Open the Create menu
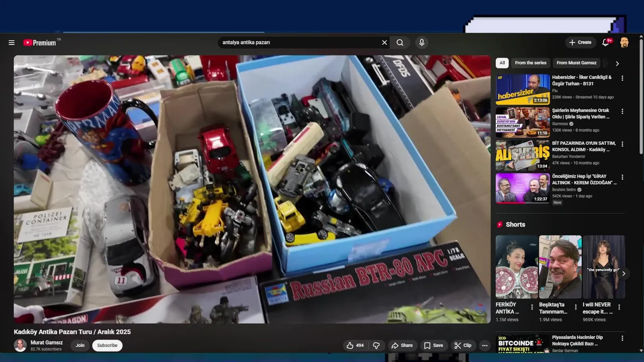 pyautogui.click(x=581, y=43)
